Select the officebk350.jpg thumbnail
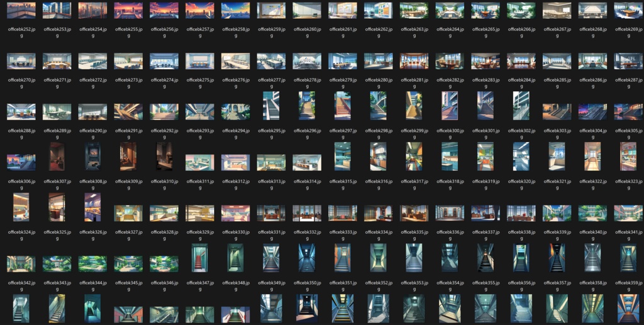The width and height of the screenshot is (644, 325). click(307, 258)
